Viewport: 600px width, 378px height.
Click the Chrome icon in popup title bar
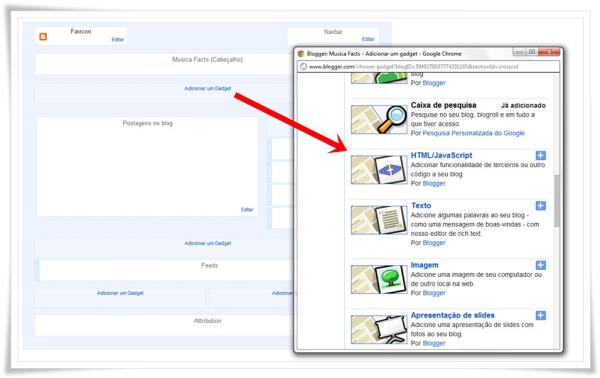(301, 54)
